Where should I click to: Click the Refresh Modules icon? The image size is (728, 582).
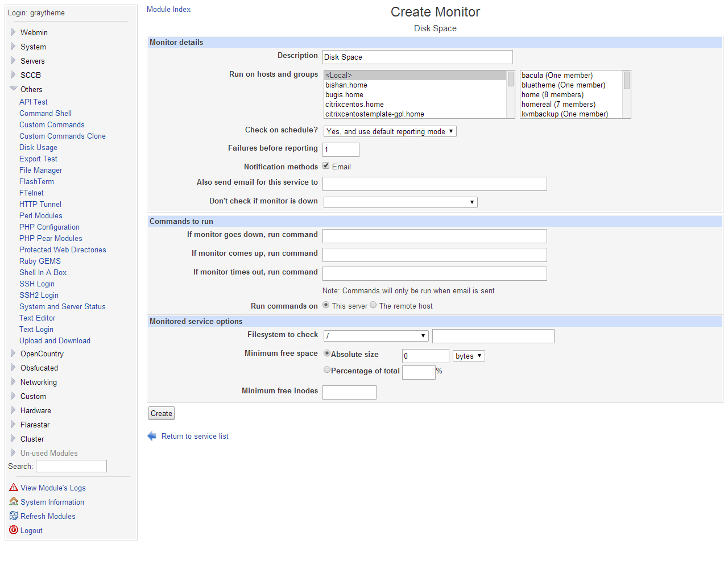pyautogui.click(x=14, y=516)
